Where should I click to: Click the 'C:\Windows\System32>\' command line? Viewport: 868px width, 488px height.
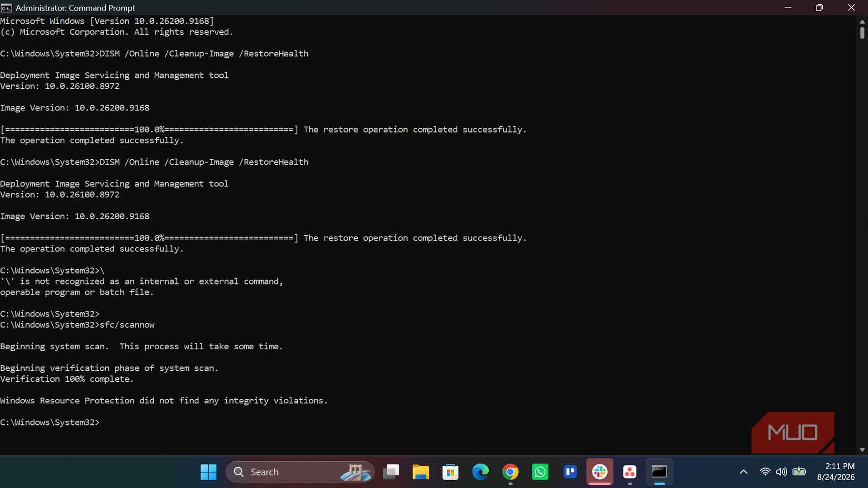[x=52, y=270]
